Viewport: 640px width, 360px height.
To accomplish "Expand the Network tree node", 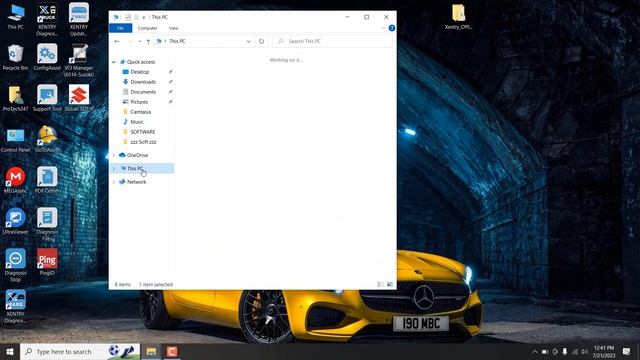I will [x=114, y=182].
